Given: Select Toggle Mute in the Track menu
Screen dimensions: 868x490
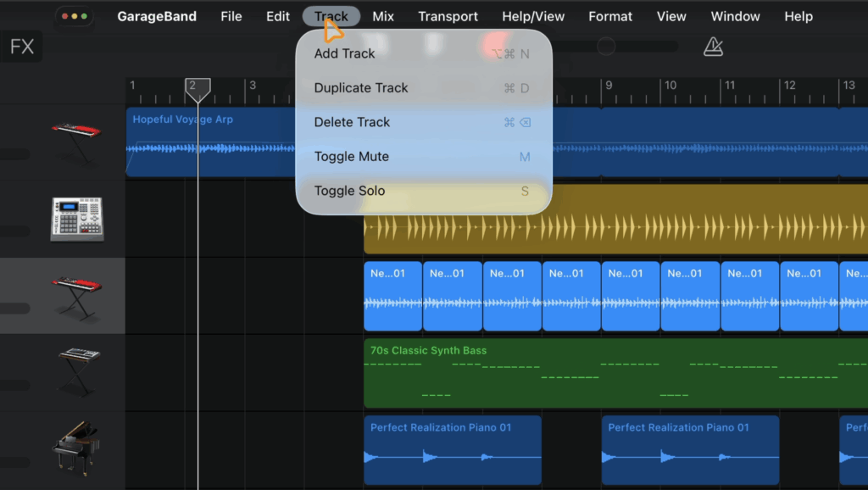Looking at the screenshot, I should click(351, 157).
